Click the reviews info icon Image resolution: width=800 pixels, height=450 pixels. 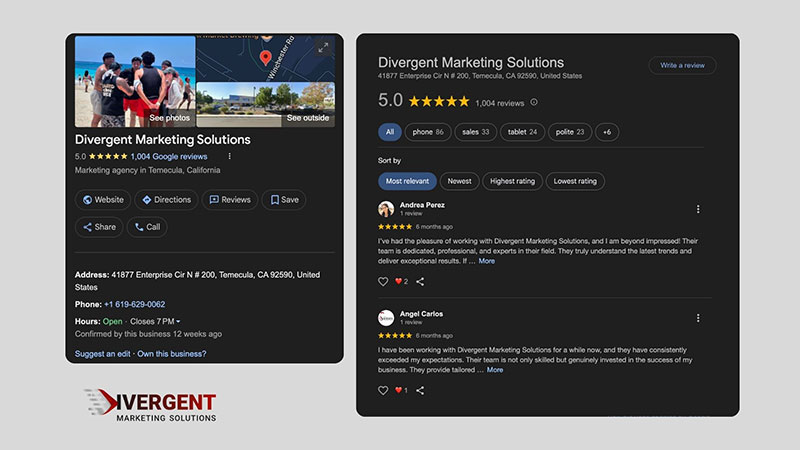pos(533,102)
